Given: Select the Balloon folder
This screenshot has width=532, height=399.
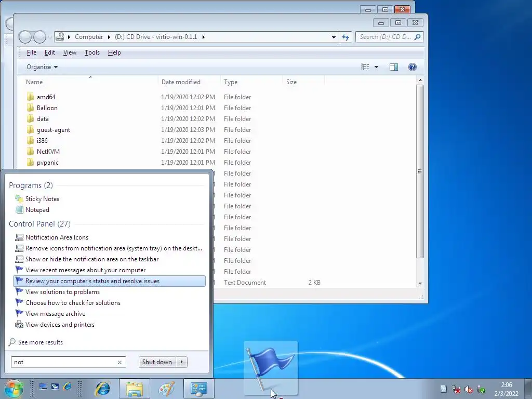Looking at the screenshot, I should [47, 108].
